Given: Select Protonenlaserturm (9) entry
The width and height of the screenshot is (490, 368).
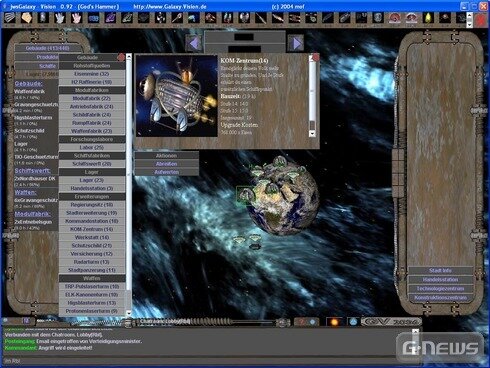Looking at the screenshot, I should (92, 311).
